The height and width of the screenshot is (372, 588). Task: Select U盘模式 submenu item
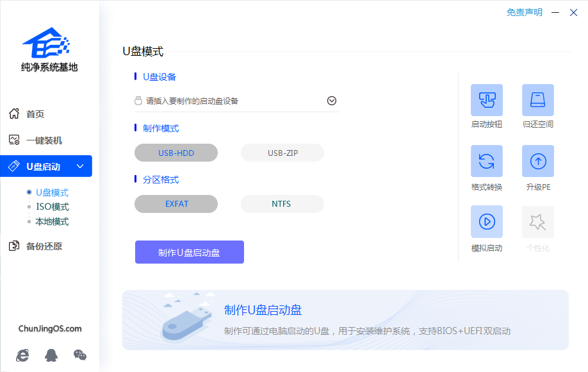[52, 192]
